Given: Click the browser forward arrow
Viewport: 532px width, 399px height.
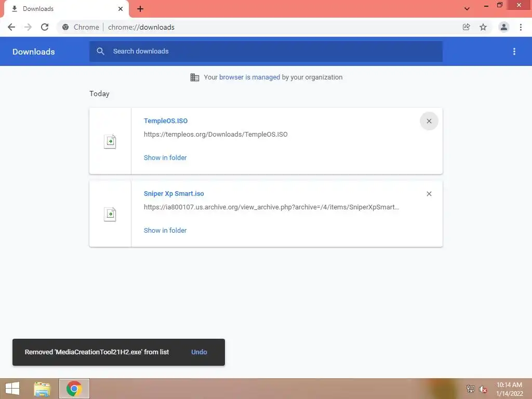Looking at the screenshot, I should coord(28,27).
